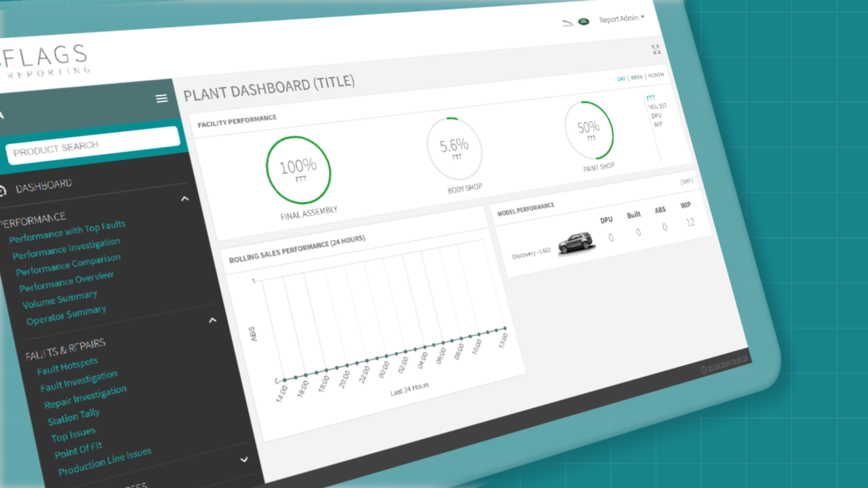Click the Discovery L462 car thumbnail
This screenshot has height=488, width=868.
(x=575, y=243)
